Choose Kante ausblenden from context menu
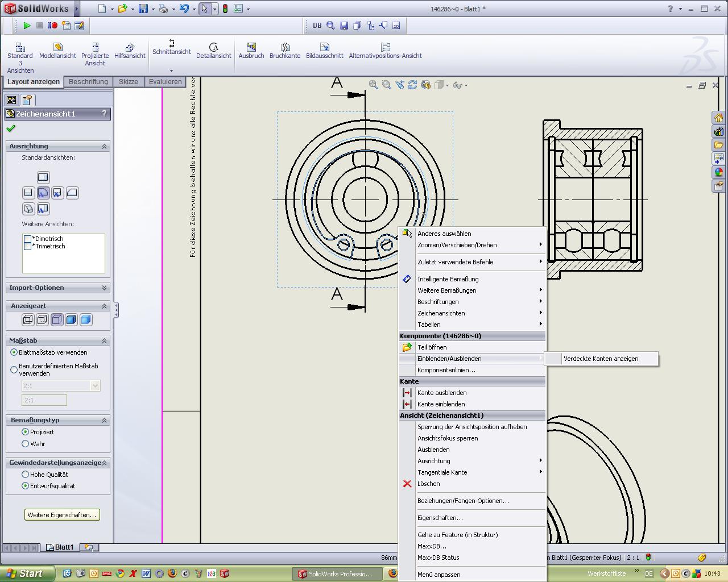This screenshot has width=728, height=582. 441,393
